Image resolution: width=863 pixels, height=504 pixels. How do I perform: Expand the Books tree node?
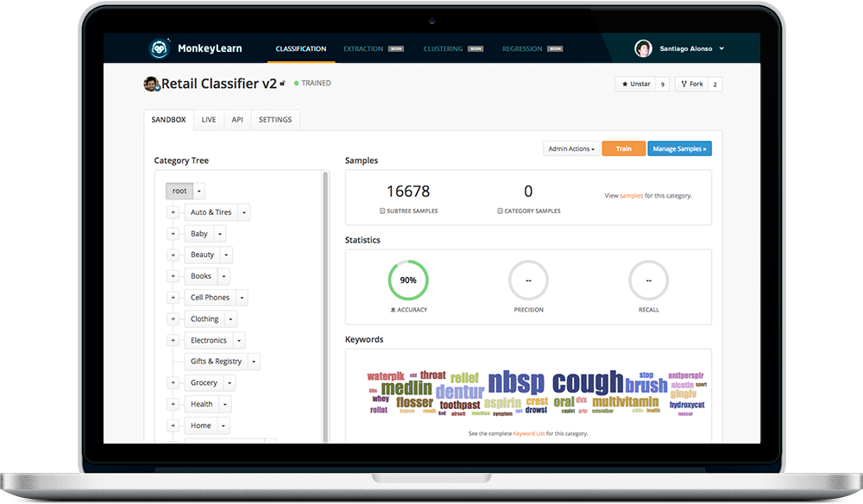pyautogui.click(x=173, y=276)
